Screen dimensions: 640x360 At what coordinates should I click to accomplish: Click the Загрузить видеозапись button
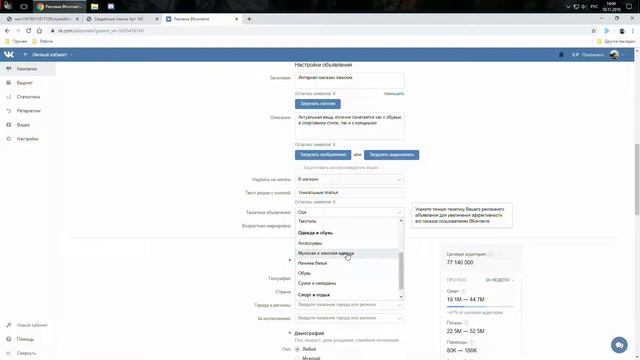(391, 155)
